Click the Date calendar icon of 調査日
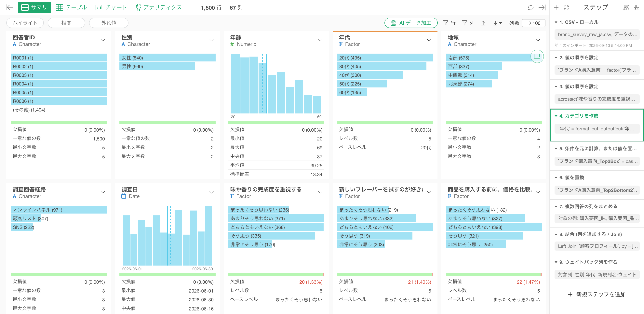Image resolution: width=644 pixels, height=314 pixels. click(124, 196)
